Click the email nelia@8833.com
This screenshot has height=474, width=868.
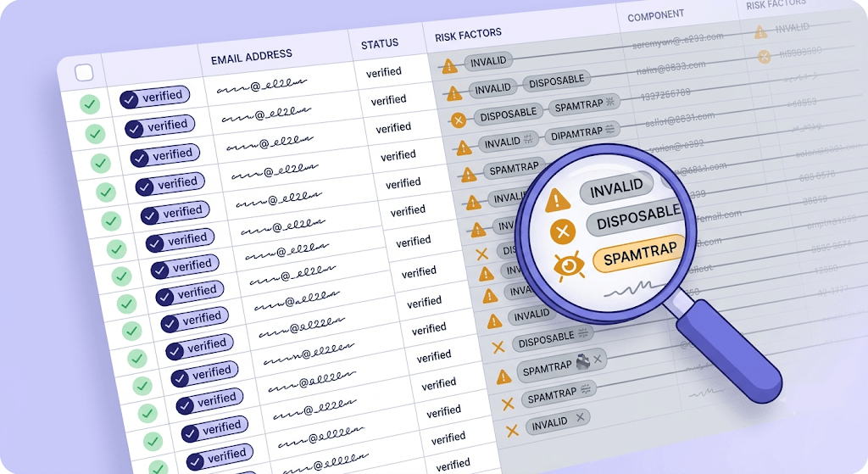tap(671, 68)
